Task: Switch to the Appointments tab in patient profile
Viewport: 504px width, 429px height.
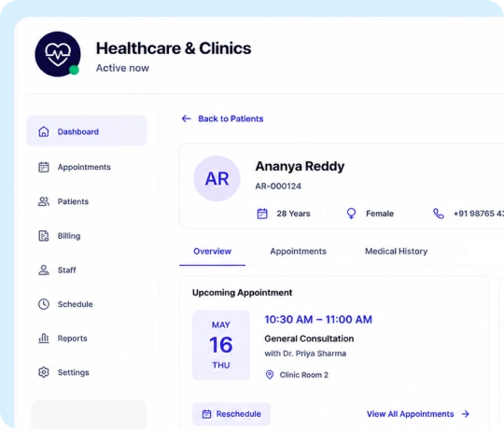Action: [x=298, y=252]
